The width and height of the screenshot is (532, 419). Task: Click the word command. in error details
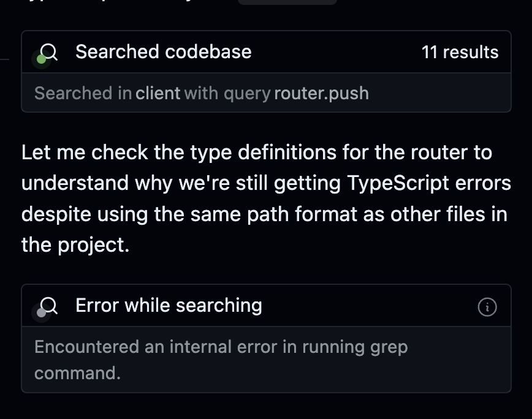pyautogui.click(x=77, y=373)
